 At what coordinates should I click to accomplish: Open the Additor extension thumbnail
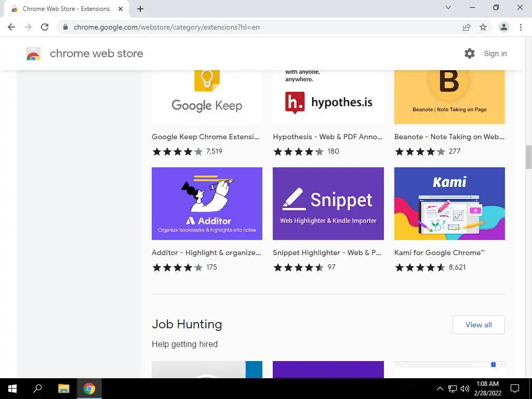coord(207,204)
